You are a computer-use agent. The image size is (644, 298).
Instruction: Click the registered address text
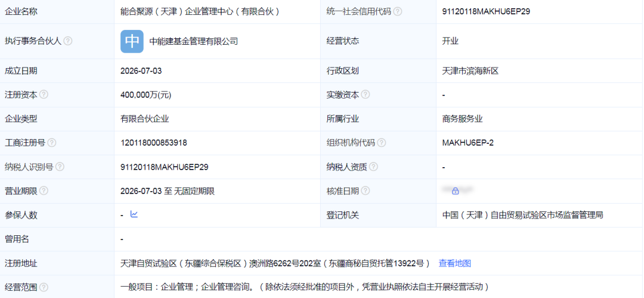click(275, 263)
